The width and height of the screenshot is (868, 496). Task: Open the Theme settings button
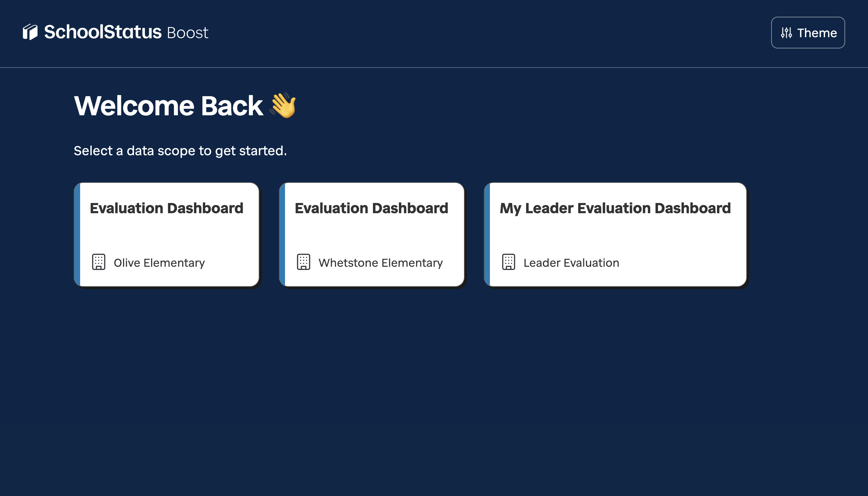click(808, 33)
